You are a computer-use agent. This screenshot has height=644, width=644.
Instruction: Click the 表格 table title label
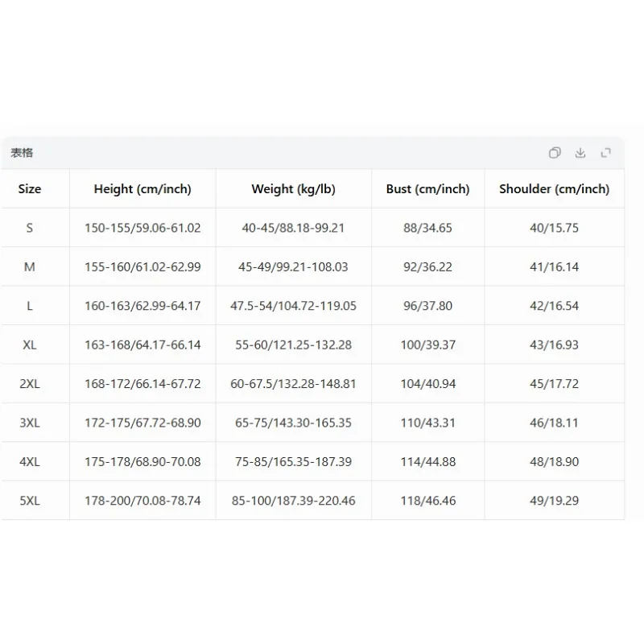(22, 153)
